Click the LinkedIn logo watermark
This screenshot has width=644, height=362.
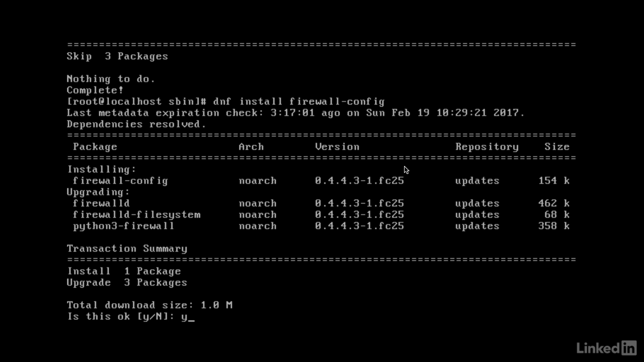[606, 347]
